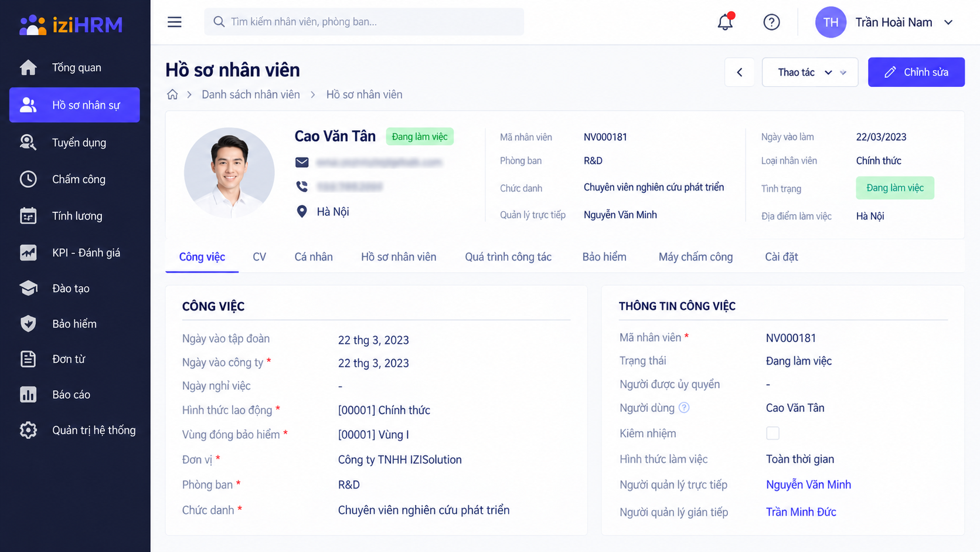Open Tính lương payroll section
The height and width of the screenshot is (552, 980).
pos(74,216)
